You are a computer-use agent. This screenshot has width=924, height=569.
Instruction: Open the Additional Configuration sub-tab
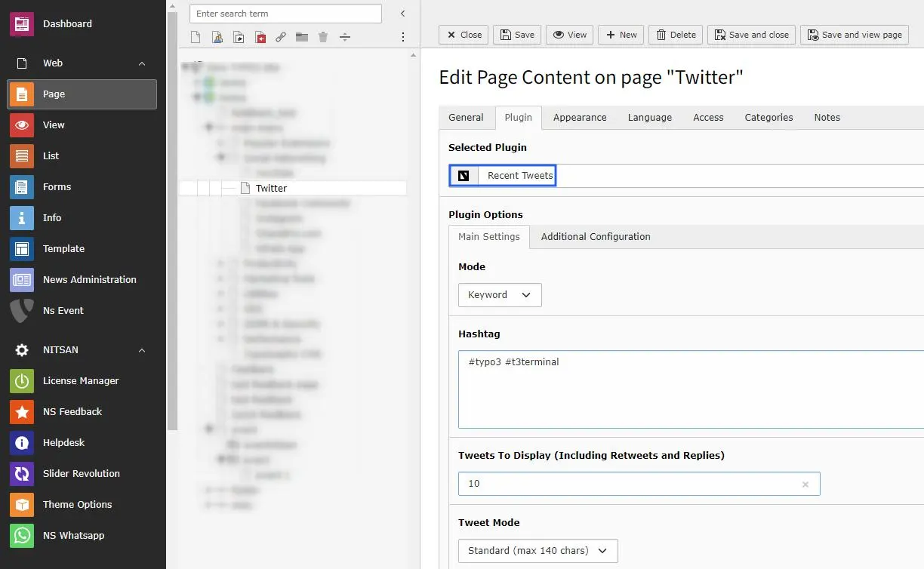[596, 237]
